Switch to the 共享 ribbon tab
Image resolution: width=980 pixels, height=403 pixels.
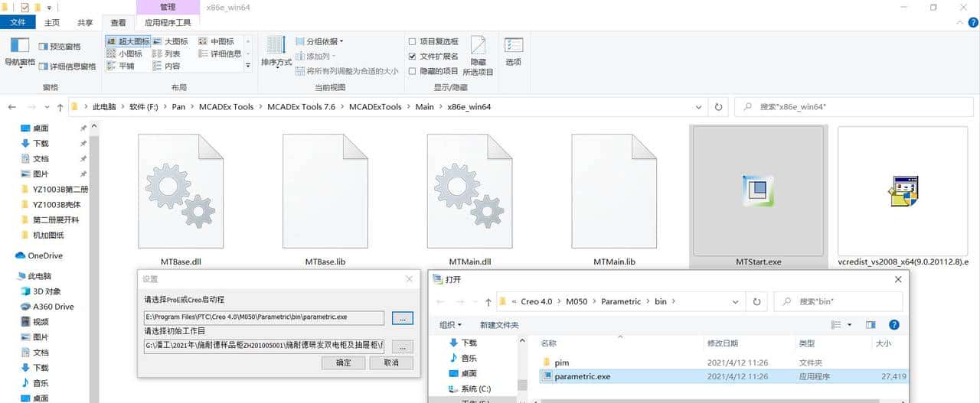point(85,23)
